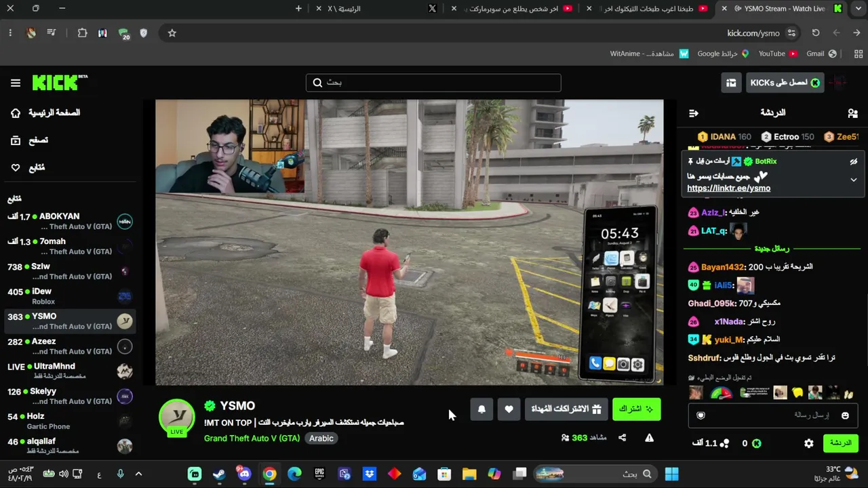Open Holz's Gartic Phone stream in the sidebar

point(70,422)
